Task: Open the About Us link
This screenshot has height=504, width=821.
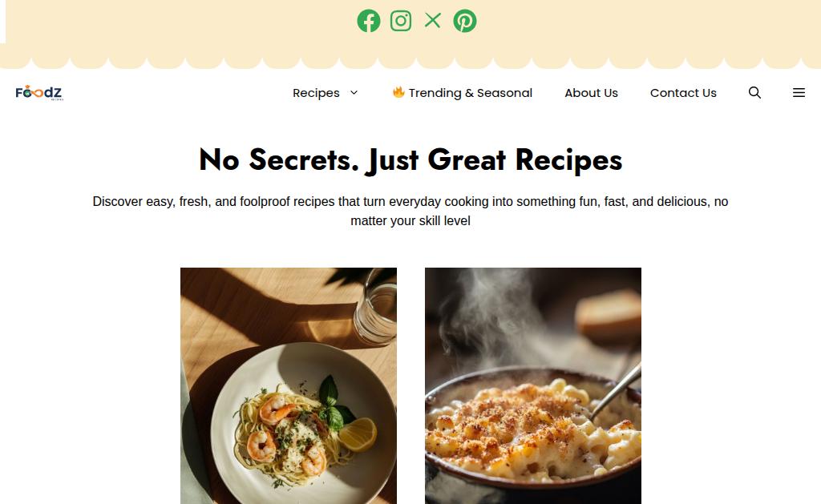Action: [x=591, y=93]
